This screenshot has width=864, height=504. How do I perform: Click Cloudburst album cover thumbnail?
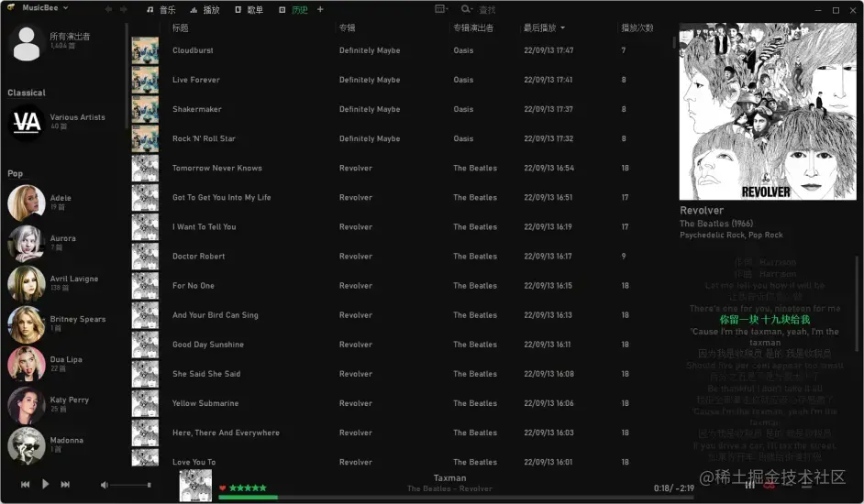145,50
